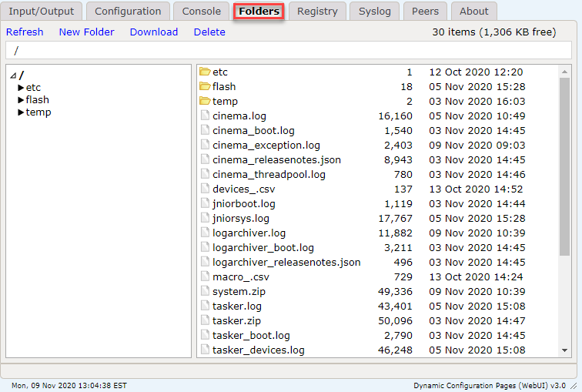Viewport: 582px width, 392px height.
Task: Click the status bar date and time
Action: point(69,386)
